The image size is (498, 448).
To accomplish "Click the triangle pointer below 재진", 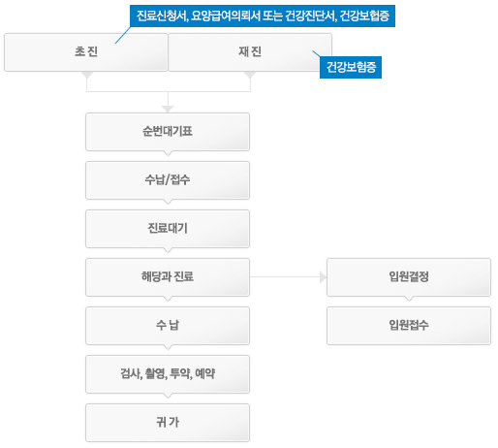I will tap(250, 75).
